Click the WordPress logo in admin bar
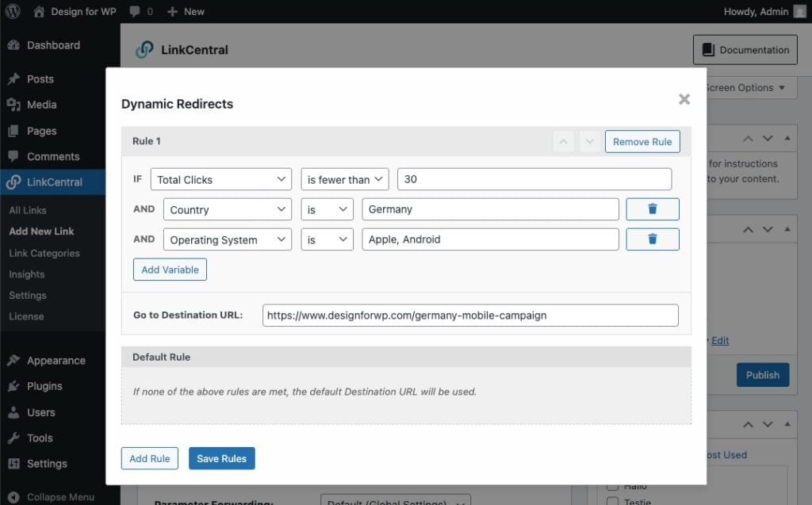Screen dimensions: 812x505 [13, 11]
